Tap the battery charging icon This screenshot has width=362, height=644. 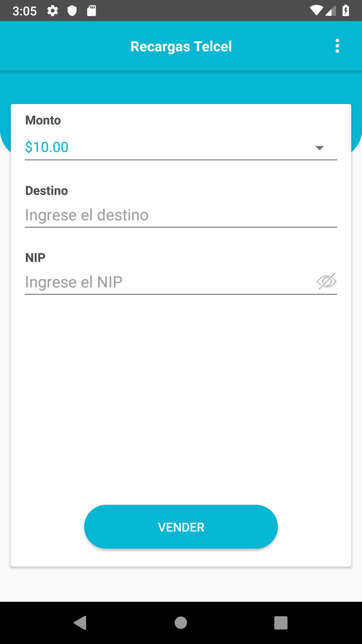pos(346,11)
